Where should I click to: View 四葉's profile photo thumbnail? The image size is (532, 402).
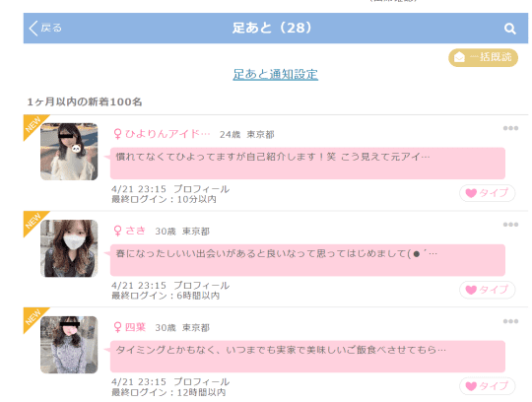coord(69,345)
